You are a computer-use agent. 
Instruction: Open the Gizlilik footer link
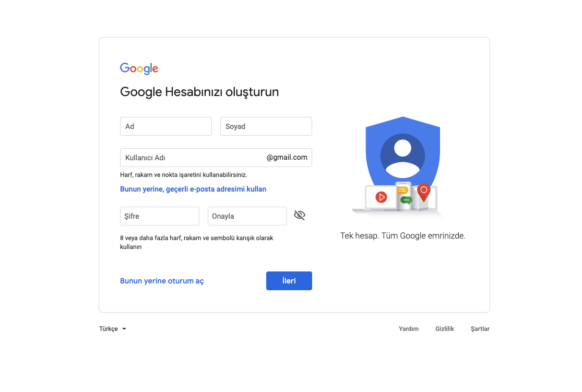point(445,329)
